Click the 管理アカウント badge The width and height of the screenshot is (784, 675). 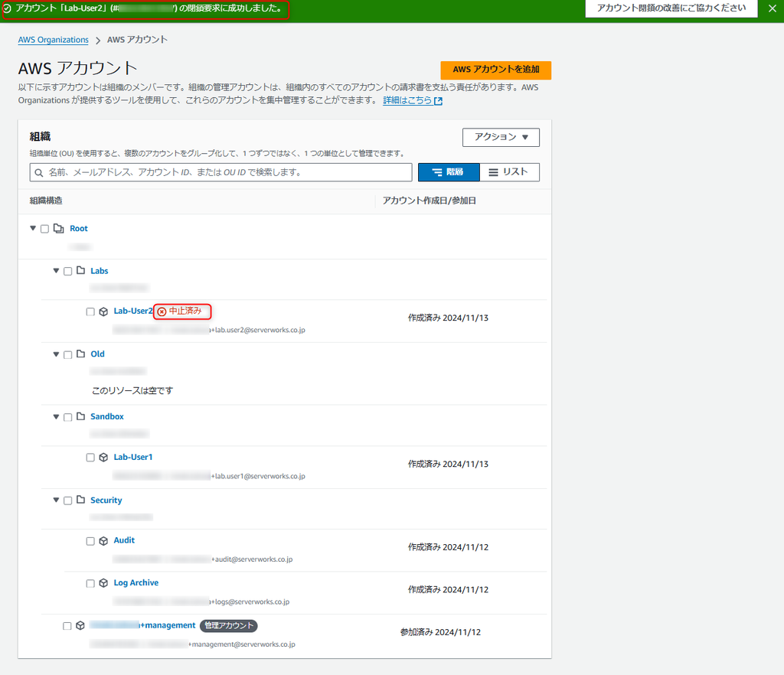228,625
